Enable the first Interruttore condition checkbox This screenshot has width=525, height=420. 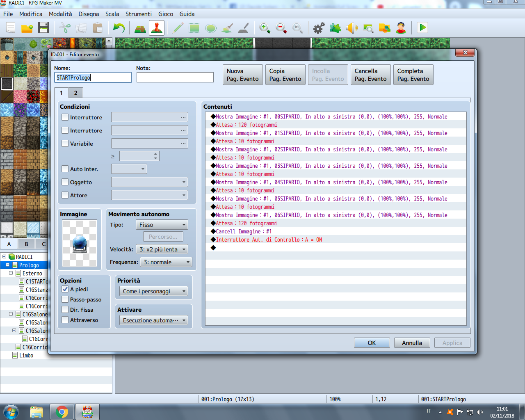coord(65,117)
